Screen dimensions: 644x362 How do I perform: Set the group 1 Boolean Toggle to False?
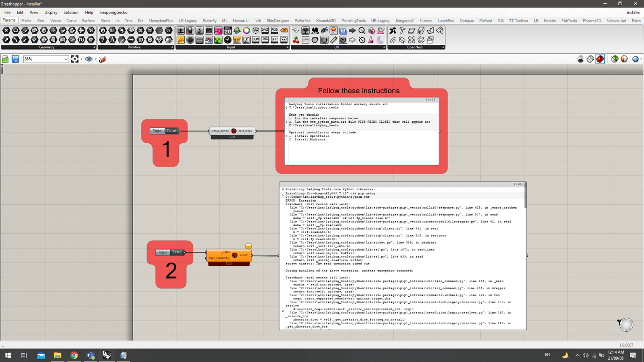point(171,131)
